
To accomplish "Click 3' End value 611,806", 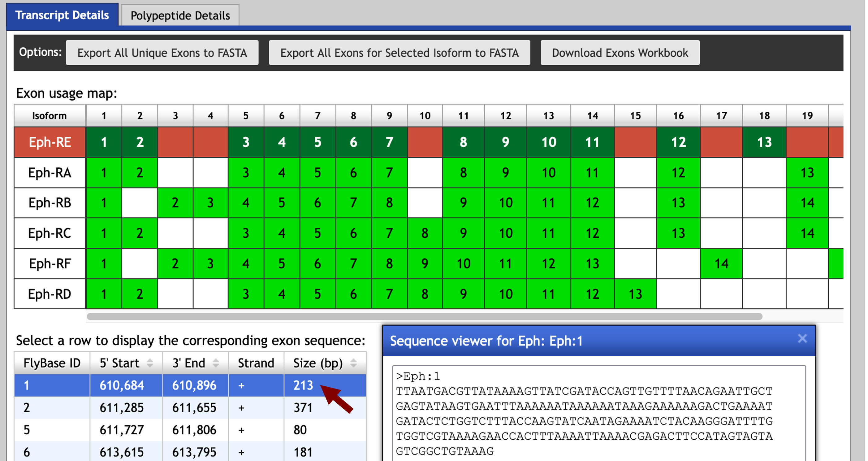I will click(194, 430).
